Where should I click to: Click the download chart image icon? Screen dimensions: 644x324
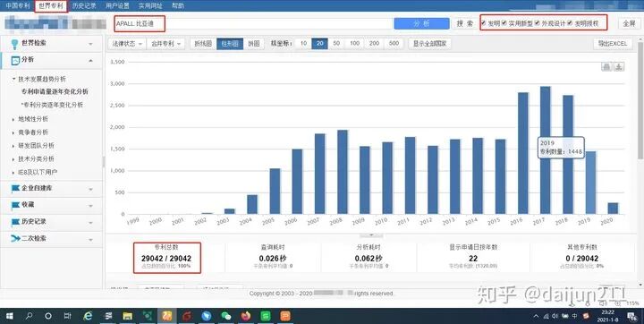coord(619,66)
